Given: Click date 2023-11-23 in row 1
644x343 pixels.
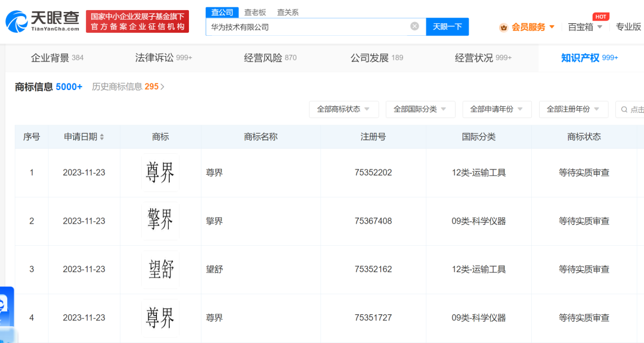Looking at the screenshot, I should click(x=84, y=172).
